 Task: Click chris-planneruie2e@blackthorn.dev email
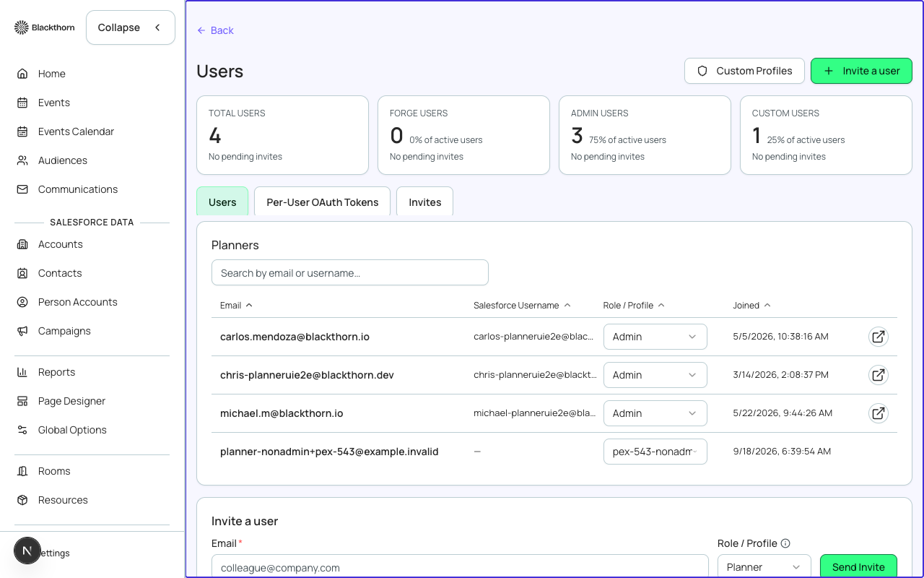click(307, 375)
